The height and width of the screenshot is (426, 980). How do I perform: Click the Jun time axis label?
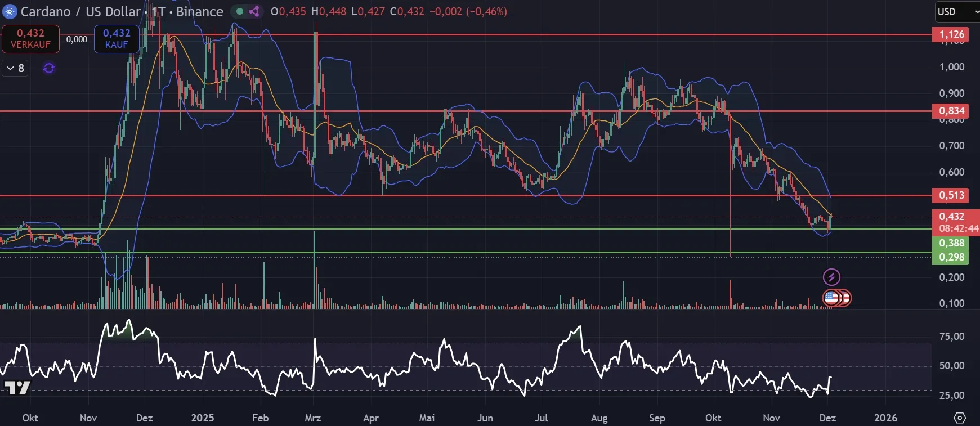click(485, 418)
